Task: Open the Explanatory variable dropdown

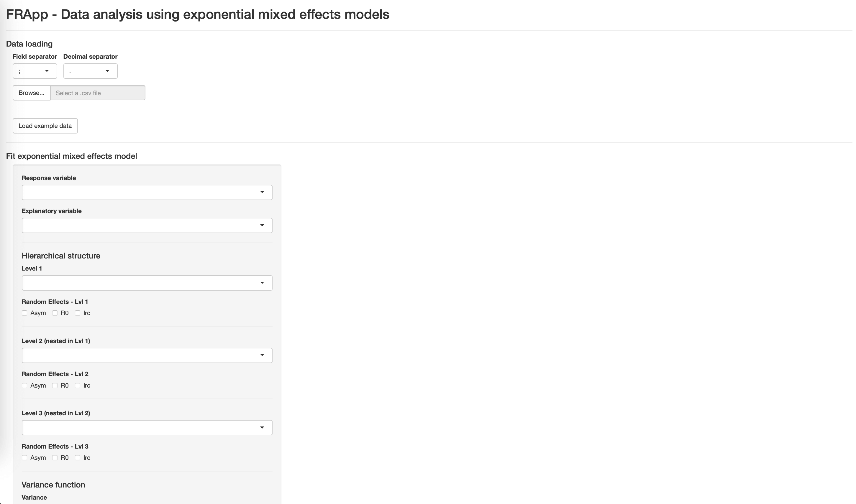Action: [x=147, y=225]
